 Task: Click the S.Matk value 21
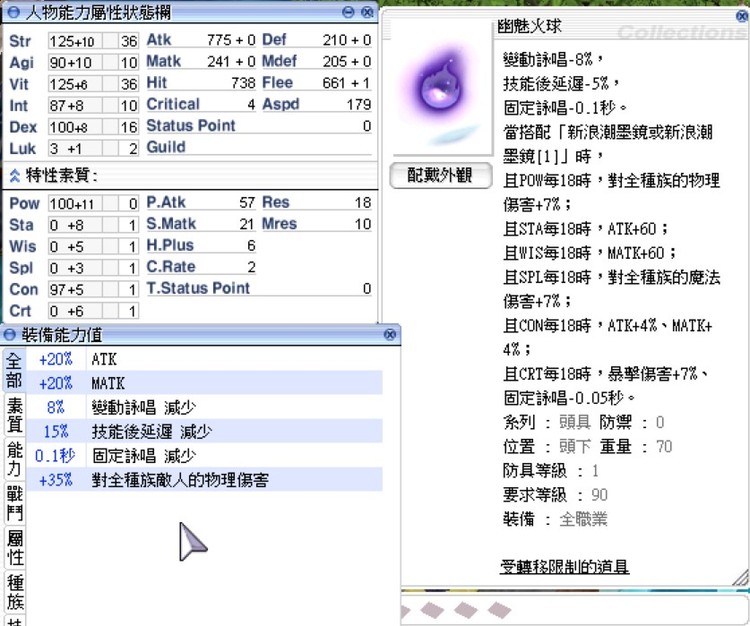pyautogui.click(x=247, y=224)
